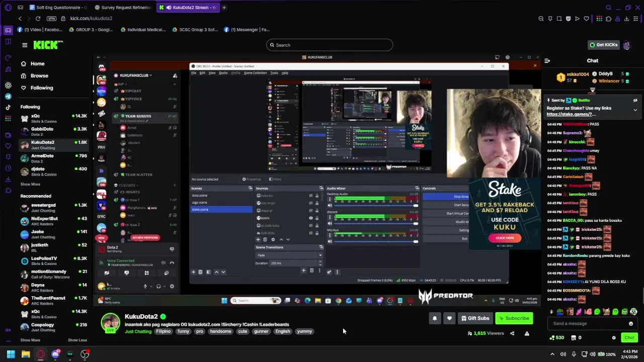Open ArmelDoto channel in sidebar
The height and width of the screenshot is (362, 644).
tap(54, 158)
